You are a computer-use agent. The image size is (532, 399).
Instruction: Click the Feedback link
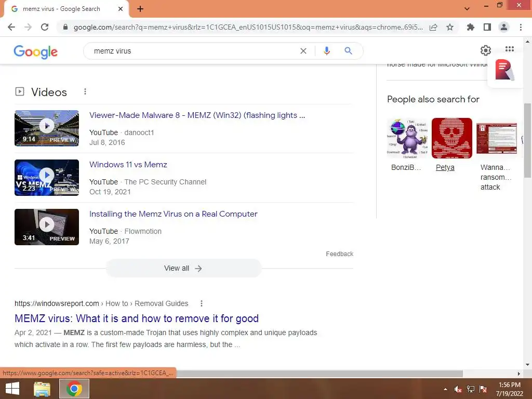(340, 254)
